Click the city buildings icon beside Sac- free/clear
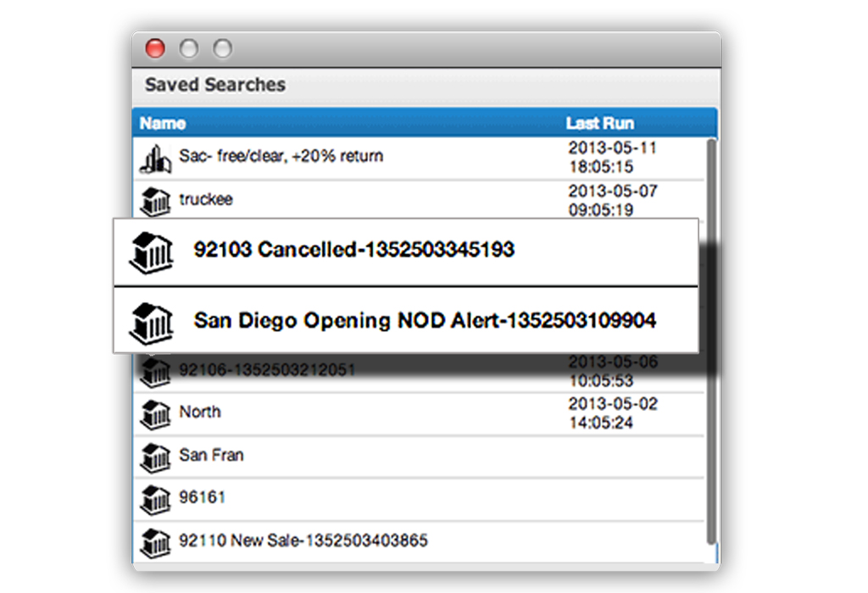This screenshot has width=868, height=593. click(154, 158)
